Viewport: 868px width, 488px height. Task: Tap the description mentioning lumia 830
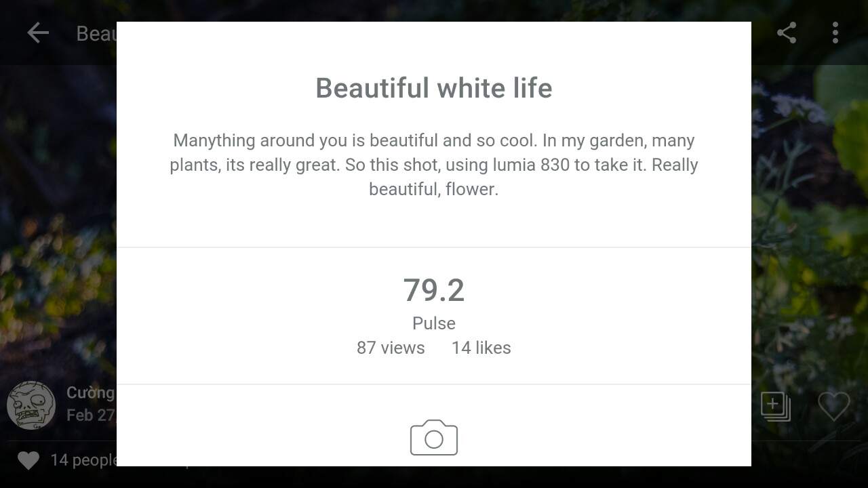pos(434,165)
